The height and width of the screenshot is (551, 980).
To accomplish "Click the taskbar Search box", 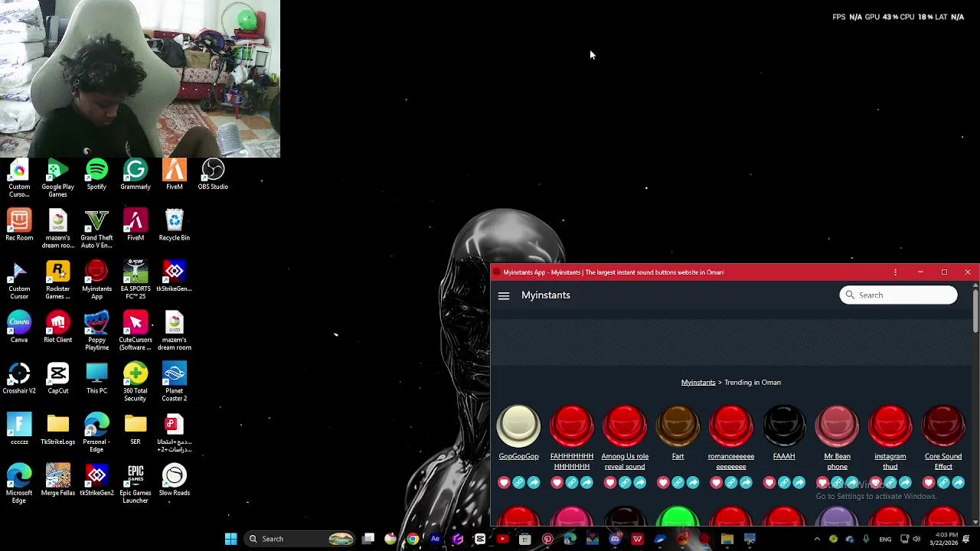I will [301, 539].
